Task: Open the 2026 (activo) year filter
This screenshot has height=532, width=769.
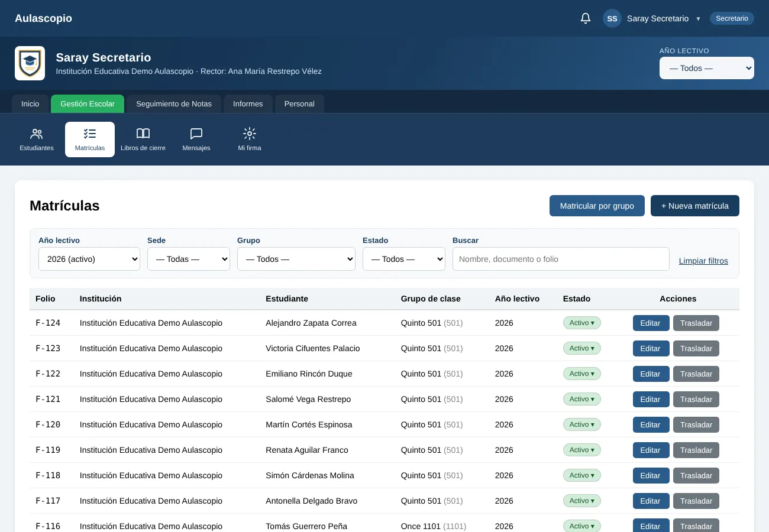Action: 89,259
